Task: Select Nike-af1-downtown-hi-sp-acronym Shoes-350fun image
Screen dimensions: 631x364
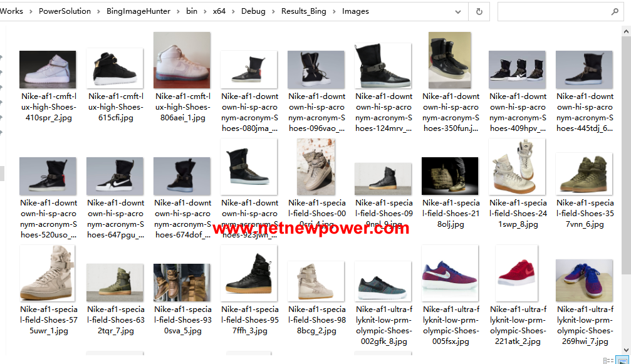Action: click(449, 60)
